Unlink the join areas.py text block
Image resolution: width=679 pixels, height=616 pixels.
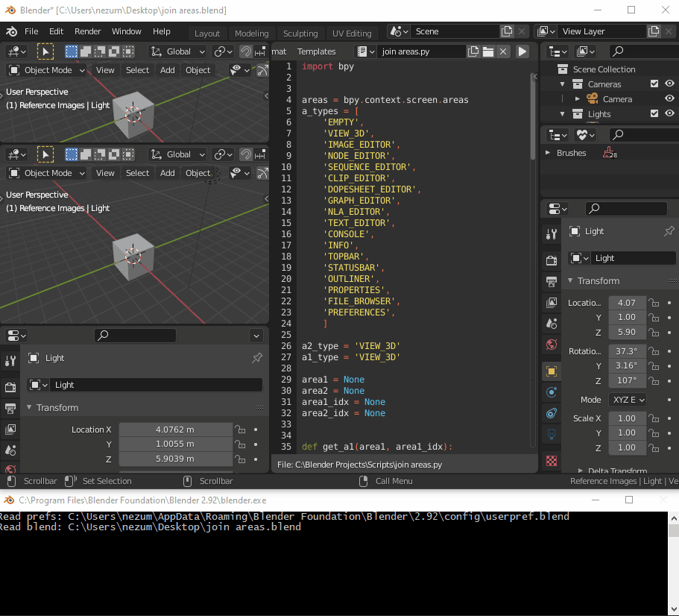pos(503,51)
